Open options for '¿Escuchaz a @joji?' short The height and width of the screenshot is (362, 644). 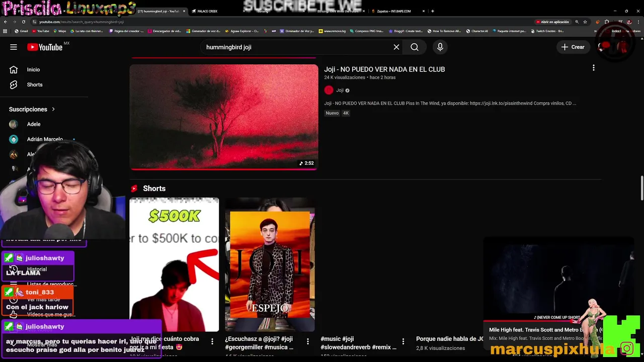[308, 341]
